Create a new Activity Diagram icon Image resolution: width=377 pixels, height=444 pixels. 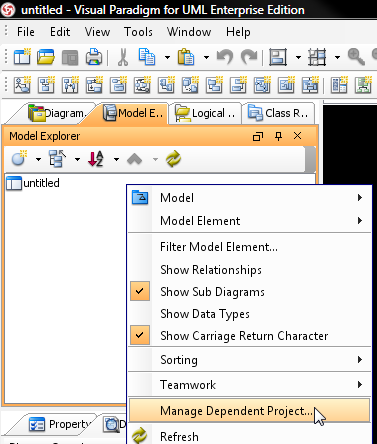[142, 84]
